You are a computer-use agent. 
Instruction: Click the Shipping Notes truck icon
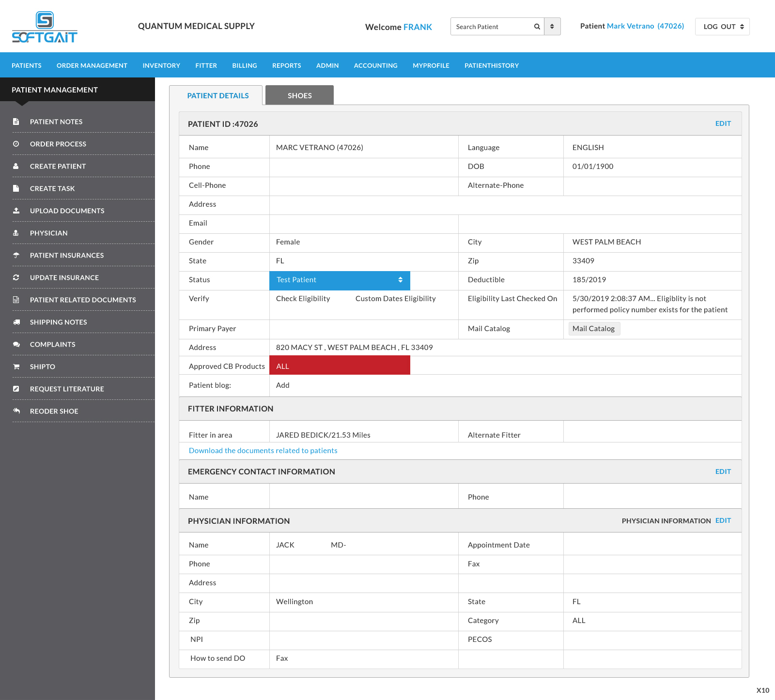[16, 322]
